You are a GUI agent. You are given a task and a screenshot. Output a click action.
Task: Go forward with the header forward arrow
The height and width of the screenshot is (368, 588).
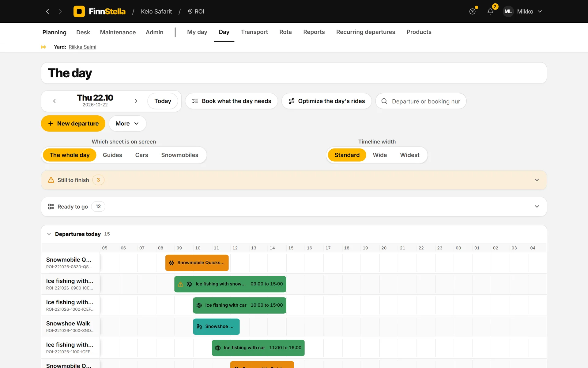(x=60, y=11)
